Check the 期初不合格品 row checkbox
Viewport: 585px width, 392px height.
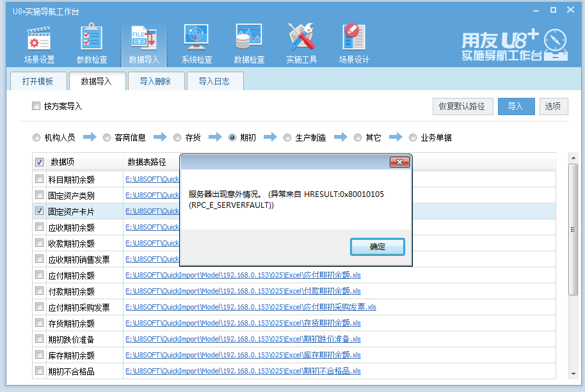(x=39, y=371)
